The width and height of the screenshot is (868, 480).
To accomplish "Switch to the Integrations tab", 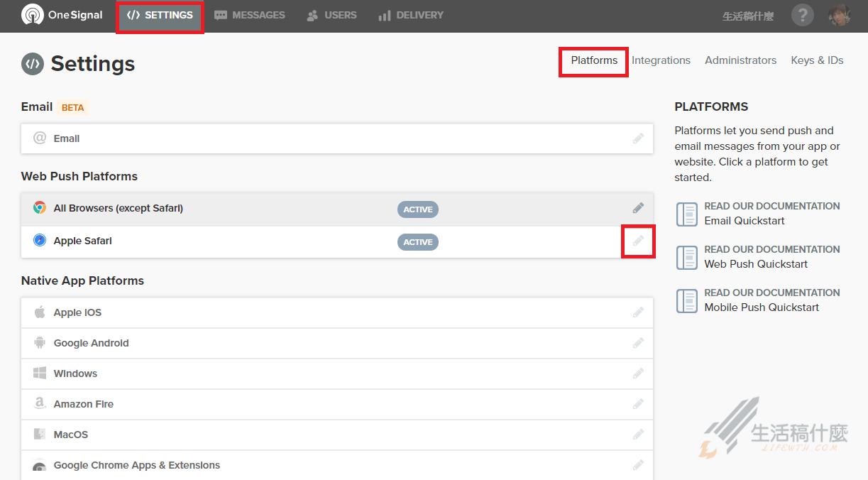I will tap(661, 60).
